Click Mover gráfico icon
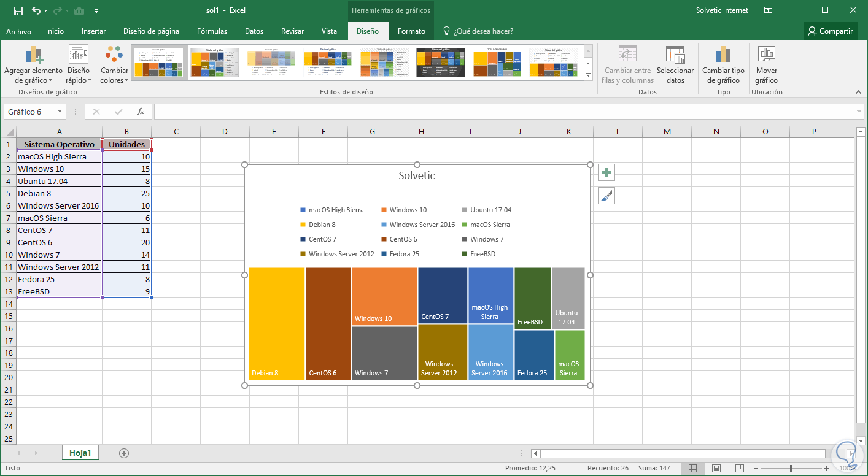868x476 pixels. (766, 65)
